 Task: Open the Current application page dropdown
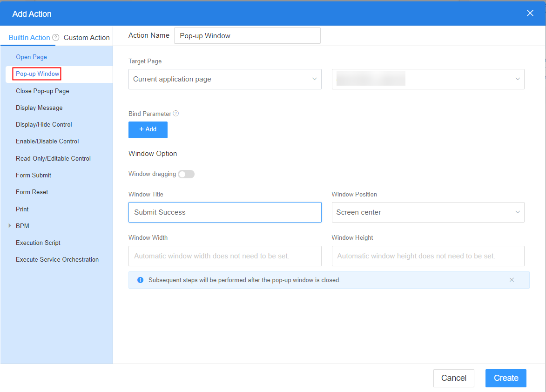tap(225, 79)
